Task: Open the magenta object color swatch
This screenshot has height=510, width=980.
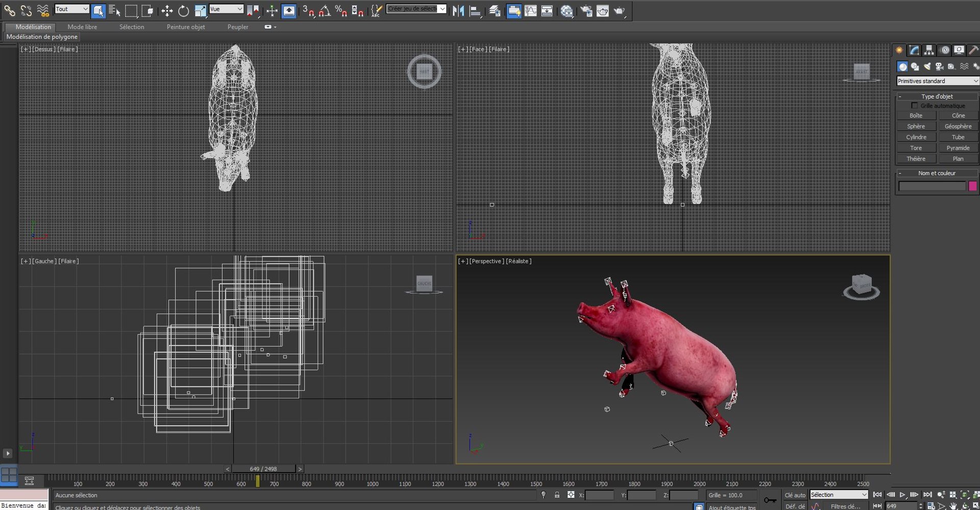Action: (973, 186)
